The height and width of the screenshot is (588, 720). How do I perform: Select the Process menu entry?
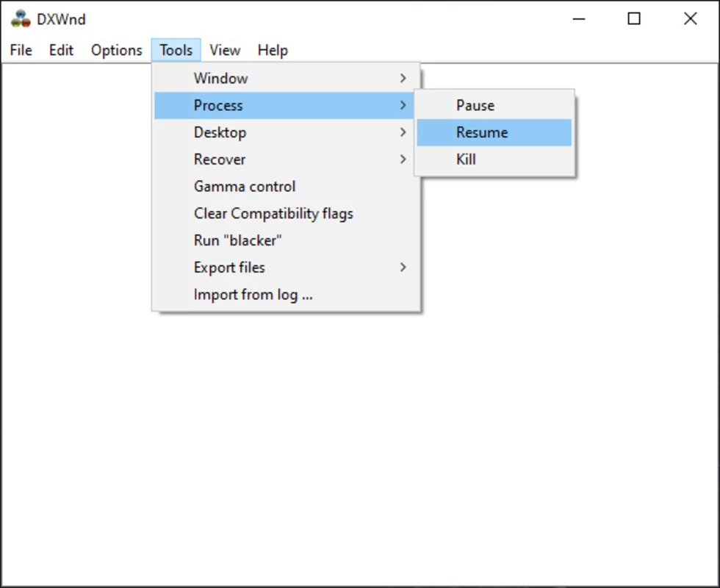point(286,106)
